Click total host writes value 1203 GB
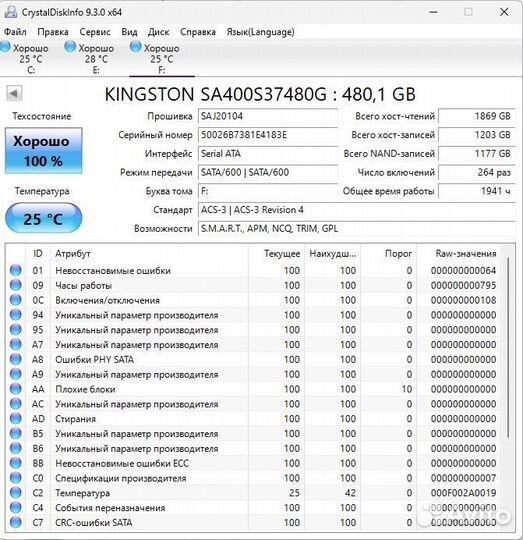The height and width of the screenshot is (540, 523). [x=477, y=135]
